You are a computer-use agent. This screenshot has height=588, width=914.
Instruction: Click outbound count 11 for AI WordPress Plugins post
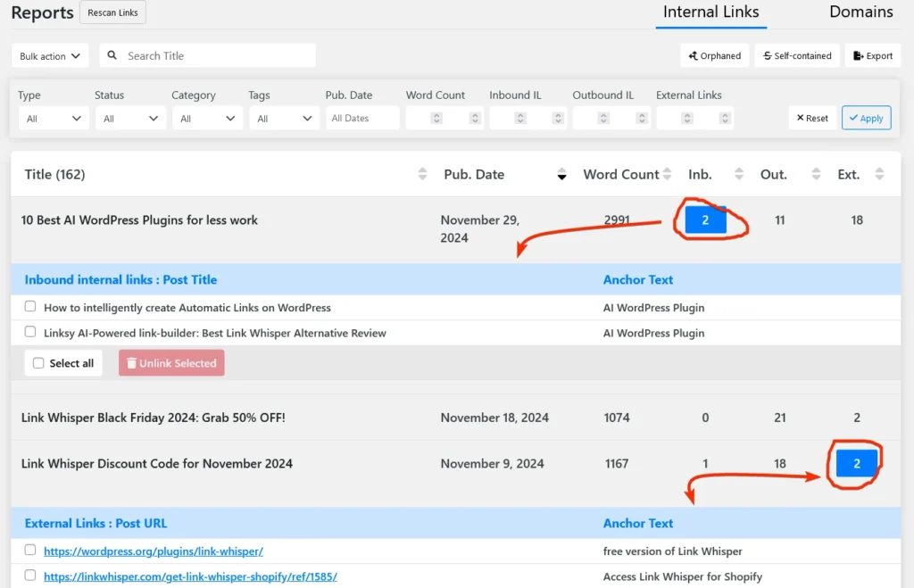pyautogui.click(x=780, y=220)
